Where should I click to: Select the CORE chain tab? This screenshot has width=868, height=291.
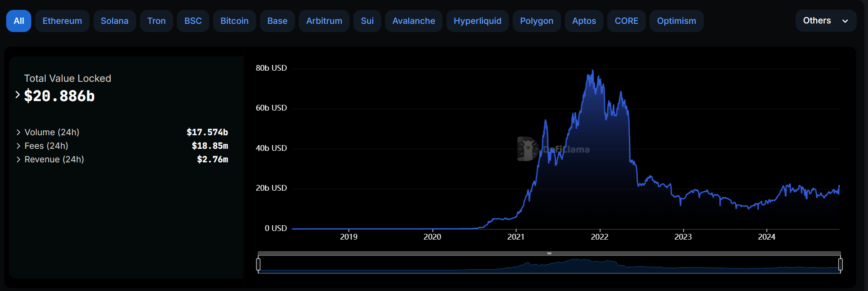point(626,21)
